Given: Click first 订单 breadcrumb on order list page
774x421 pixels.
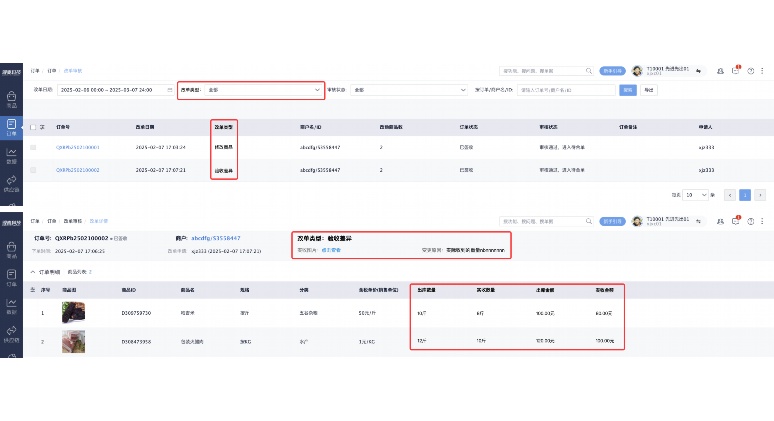Looking at the screenshot, I should [35, 71].
